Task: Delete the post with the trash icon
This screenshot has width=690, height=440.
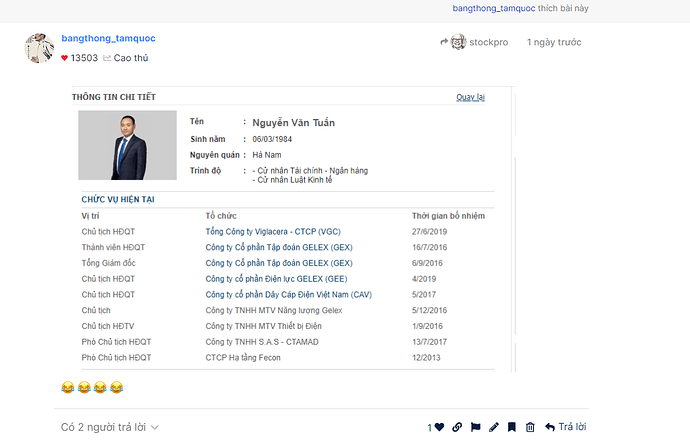Action: coord(530,427)
